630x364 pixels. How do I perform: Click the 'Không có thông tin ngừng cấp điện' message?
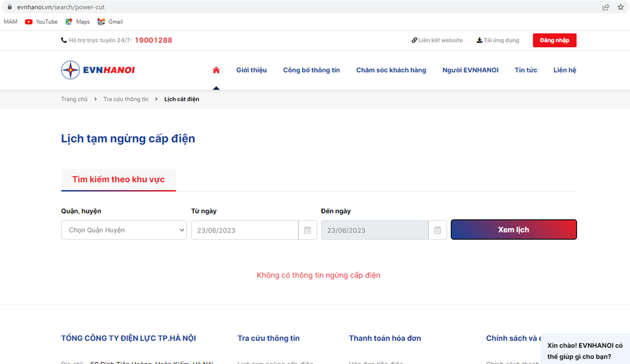[x=319, y=275]
